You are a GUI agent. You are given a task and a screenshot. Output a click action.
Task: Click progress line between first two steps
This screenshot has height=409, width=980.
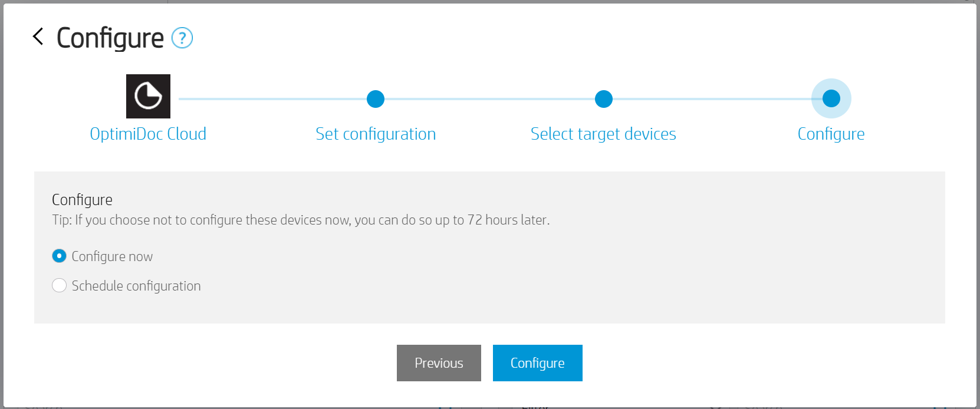point(271,99)
